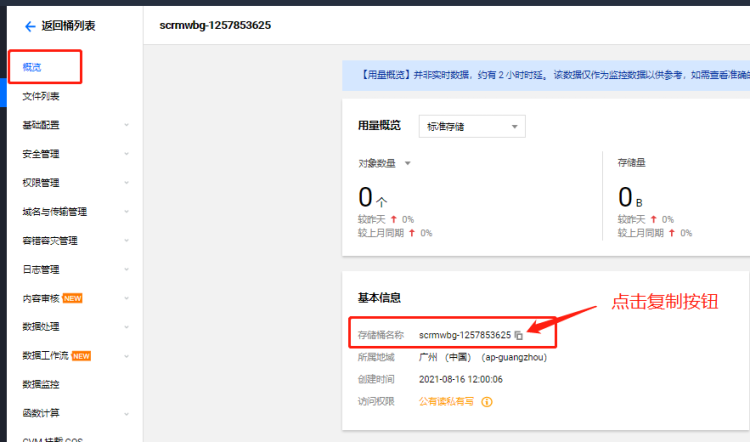750x442 pixels.
Task: Open the 对象数量 metric dropdown
Action: click(x=384, y=162)
